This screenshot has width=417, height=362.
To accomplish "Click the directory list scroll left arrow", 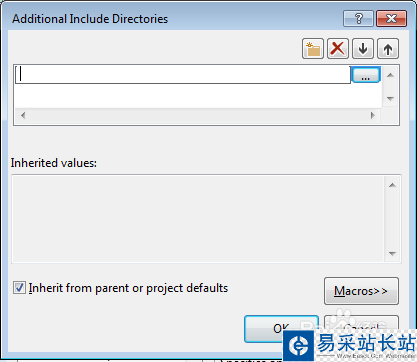I will [23, 116].
